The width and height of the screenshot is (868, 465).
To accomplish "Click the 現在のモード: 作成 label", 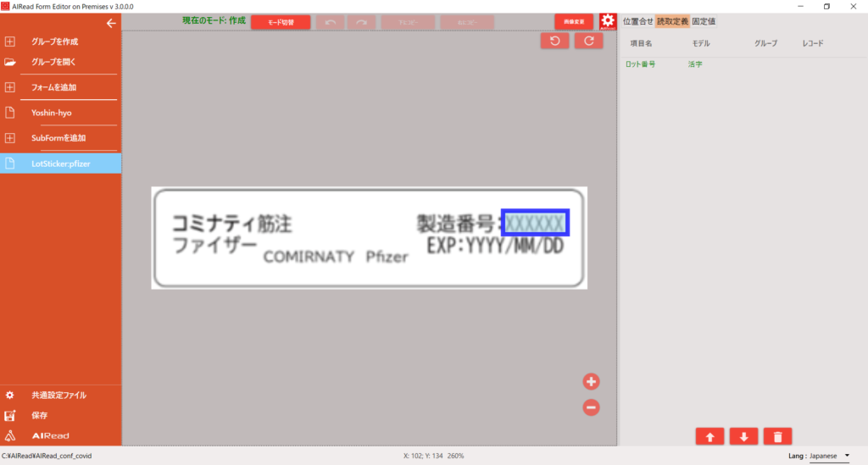I will [x=214, y=20].
